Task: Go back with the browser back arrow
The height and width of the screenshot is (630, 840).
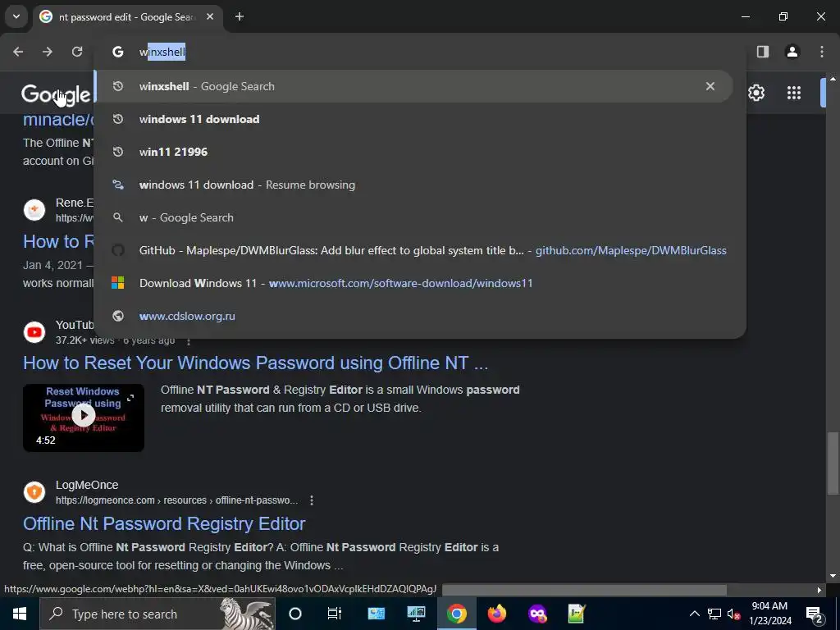Action: click(18, 52)
